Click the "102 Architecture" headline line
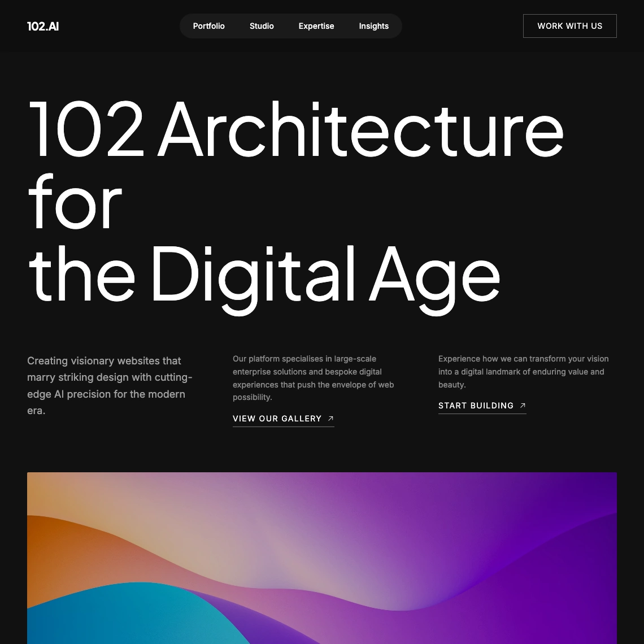The image size is (644, 644). [295, 130]
